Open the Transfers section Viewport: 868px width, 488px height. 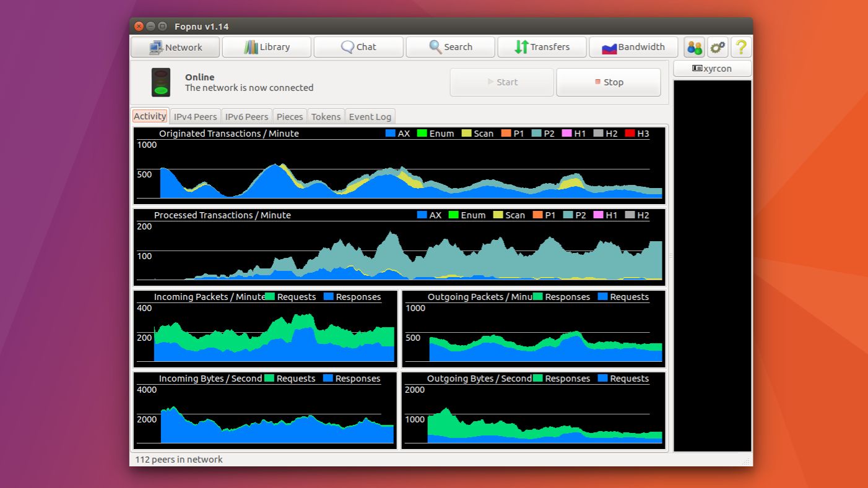[542, 47]
